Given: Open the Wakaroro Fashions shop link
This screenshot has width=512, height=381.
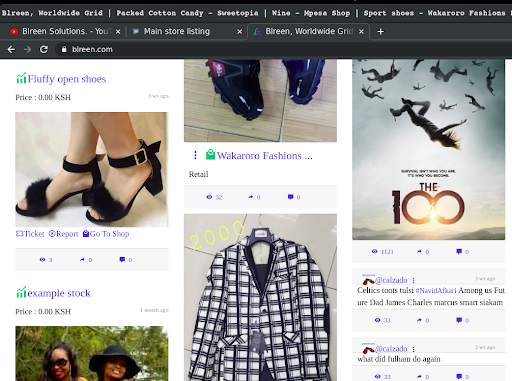Looking at the screenshot, I should 265,156.
